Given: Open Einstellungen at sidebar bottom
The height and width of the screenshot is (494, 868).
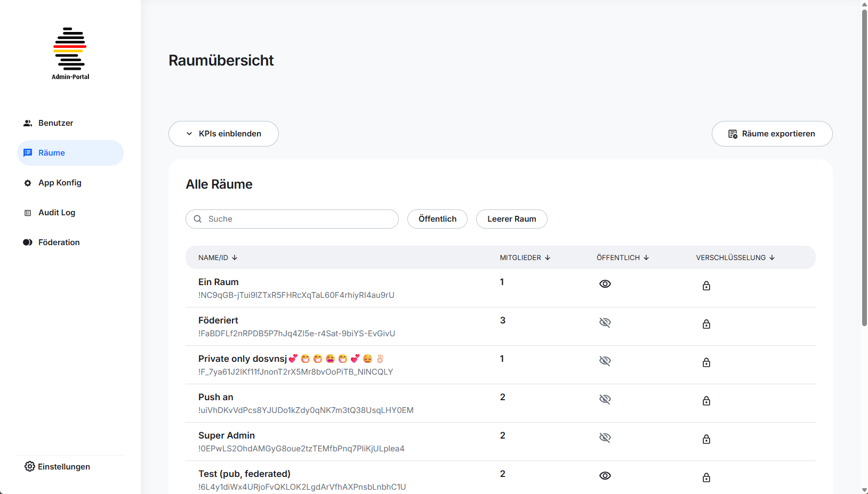Looking at the screenshot, I should click(x=58, y=467).
